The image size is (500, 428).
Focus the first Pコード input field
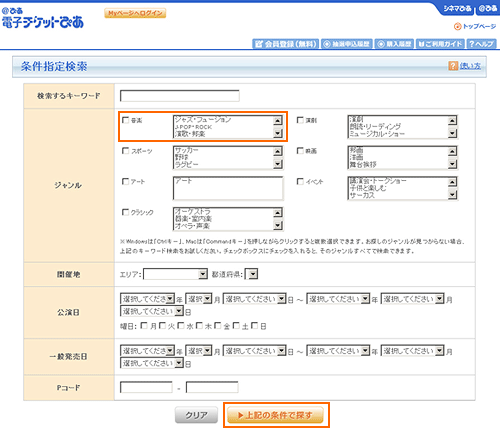click(146, 387)
